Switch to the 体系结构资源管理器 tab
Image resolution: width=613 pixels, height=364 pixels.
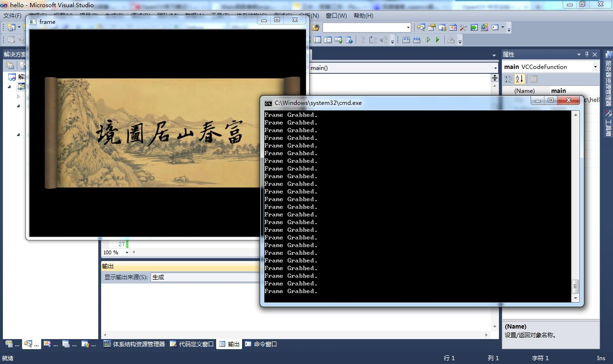[x=135, y=344]
